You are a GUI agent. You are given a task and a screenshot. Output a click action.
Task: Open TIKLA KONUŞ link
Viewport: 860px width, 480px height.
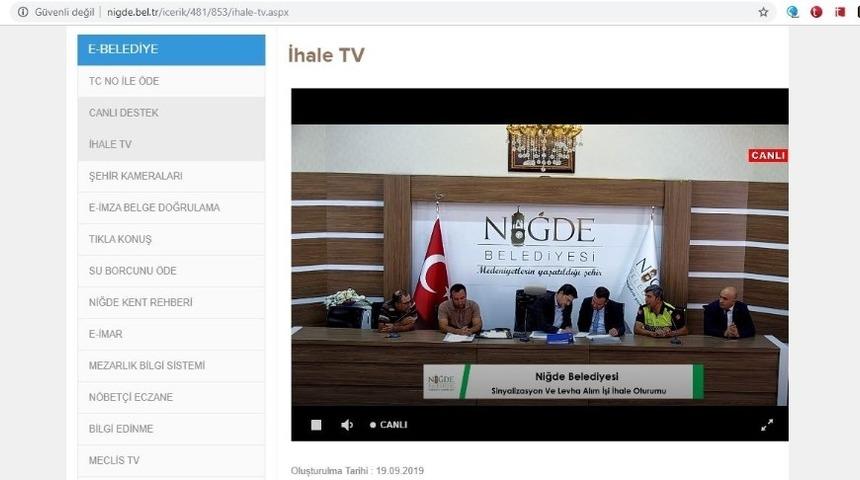pyautogui.click(x=171, y=239)
